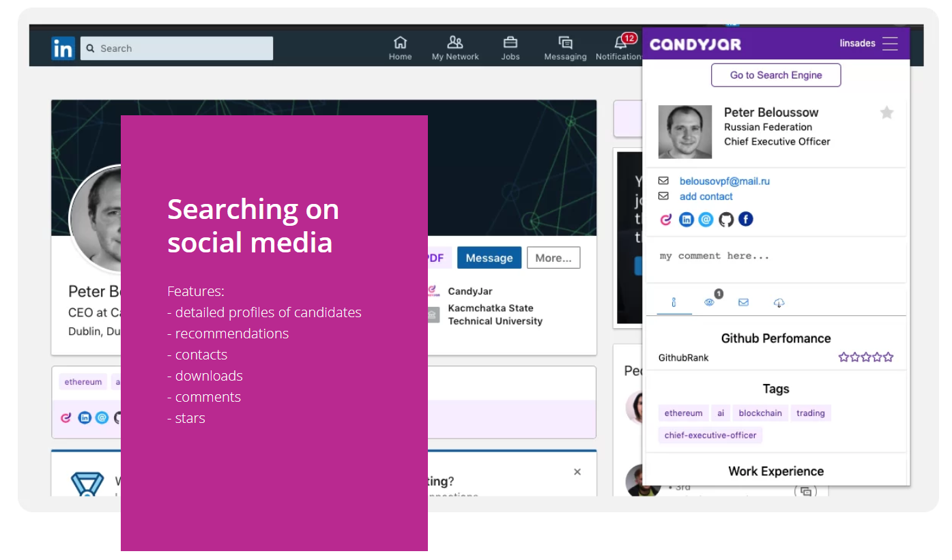Click CandyJar company link on profile

tap(470, 291)
